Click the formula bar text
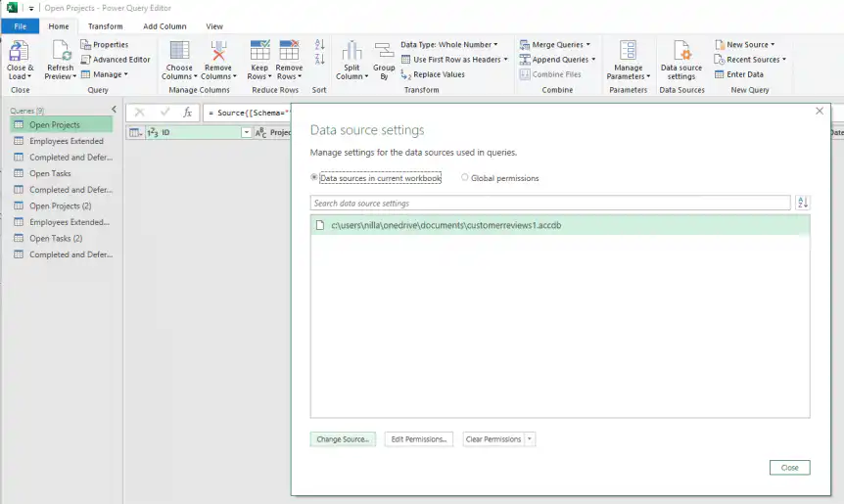 coord(249,113)
